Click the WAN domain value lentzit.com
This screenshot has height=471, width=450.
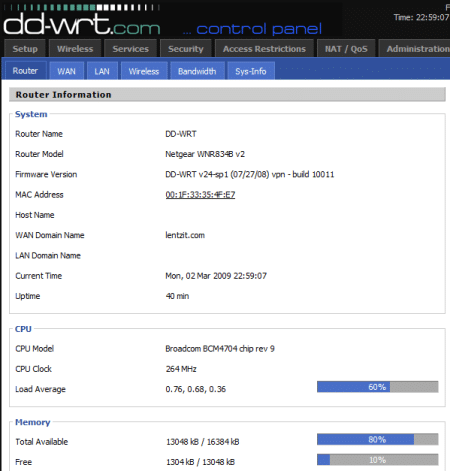pos(185,235)
